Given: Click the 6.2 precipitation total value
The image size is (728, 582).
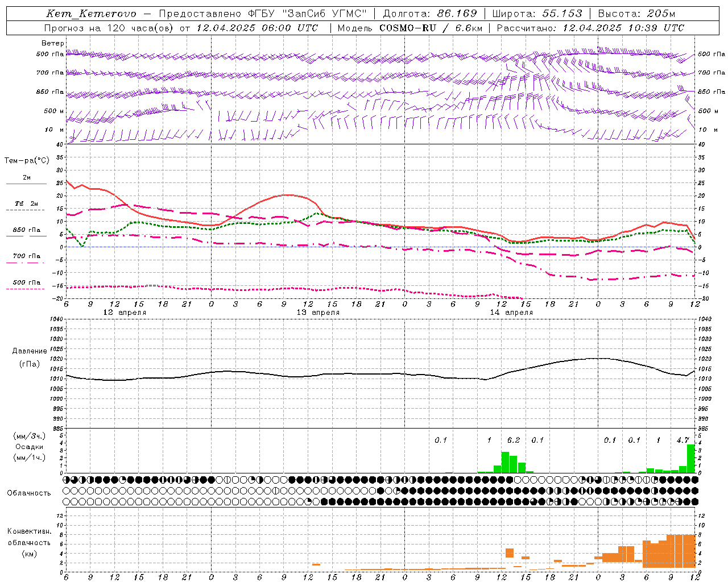Looking at the screenshot, I should tap(514, 440).
